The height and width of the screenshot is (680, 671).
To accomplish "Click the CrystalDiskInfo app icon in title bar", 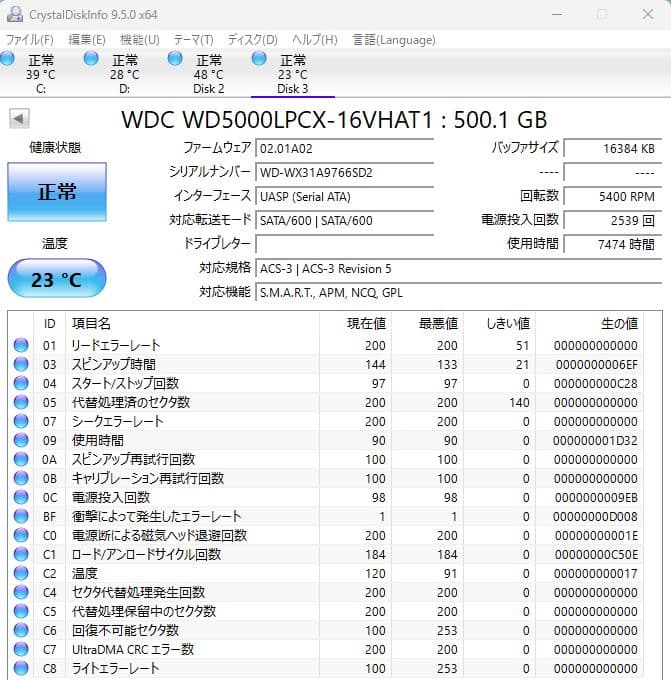I will [14, 14].
